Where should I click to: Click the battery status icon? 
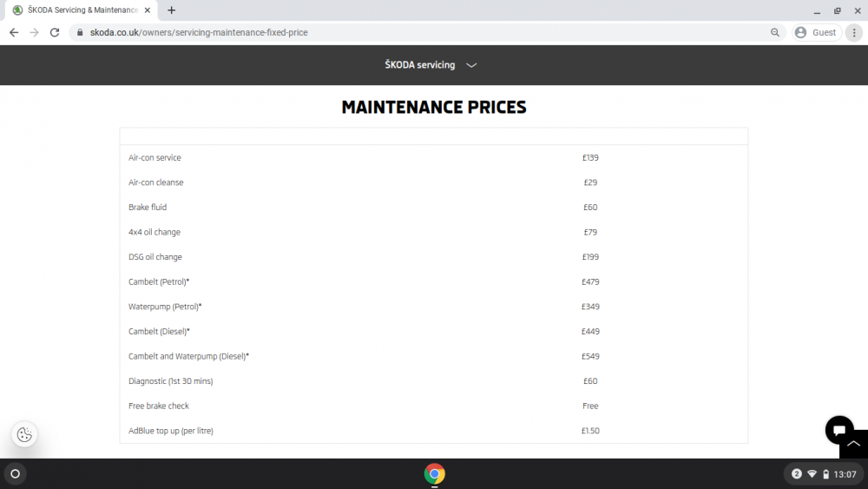826,474
